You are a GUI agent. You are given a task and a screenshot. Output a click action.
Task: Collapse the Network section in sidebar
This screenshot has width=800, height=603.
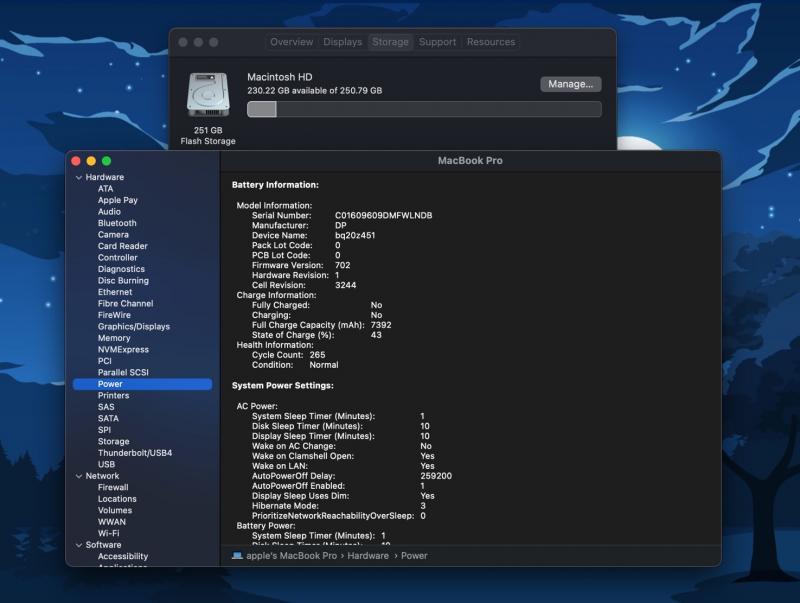tap(79, 476)
